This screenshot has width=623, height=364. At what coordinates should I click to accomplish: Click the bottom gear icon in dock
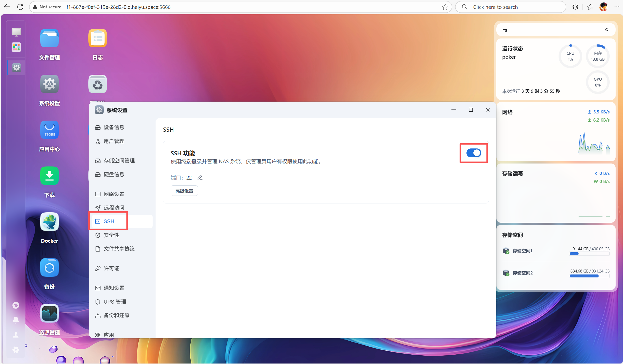[x=16, y=350]
